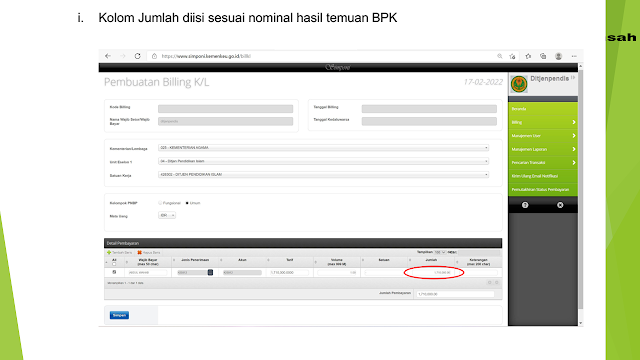Screen dimensions: 640x360
Task: Open Pencarian Transaksi menu item
Action: tap(543, 162)
